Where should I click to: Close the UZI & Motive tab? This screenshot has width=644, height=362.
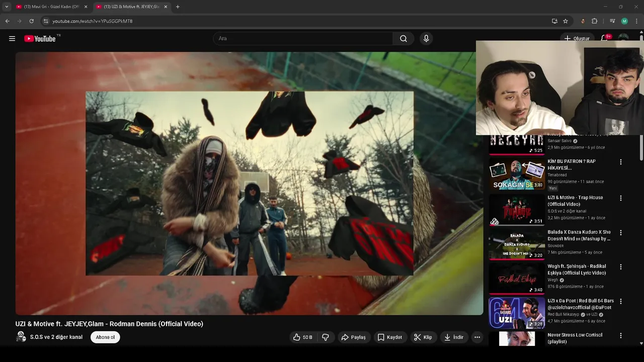point(166,7)
